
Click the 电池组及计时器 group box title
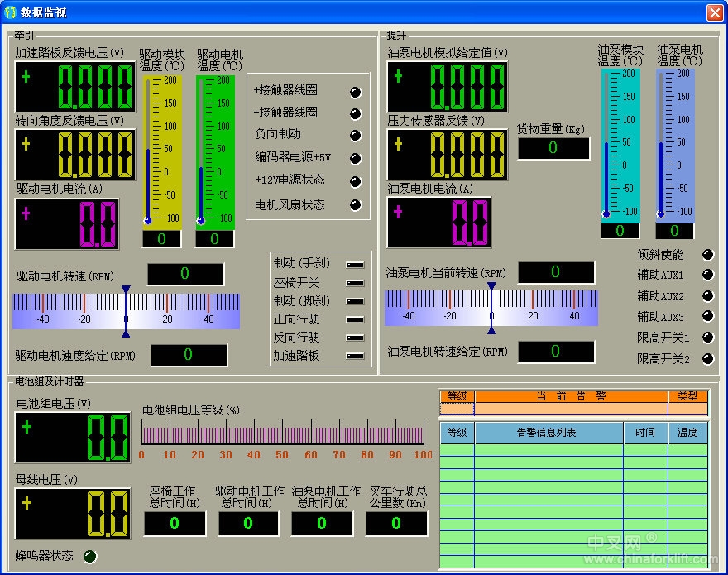click(x=49, y=381)
